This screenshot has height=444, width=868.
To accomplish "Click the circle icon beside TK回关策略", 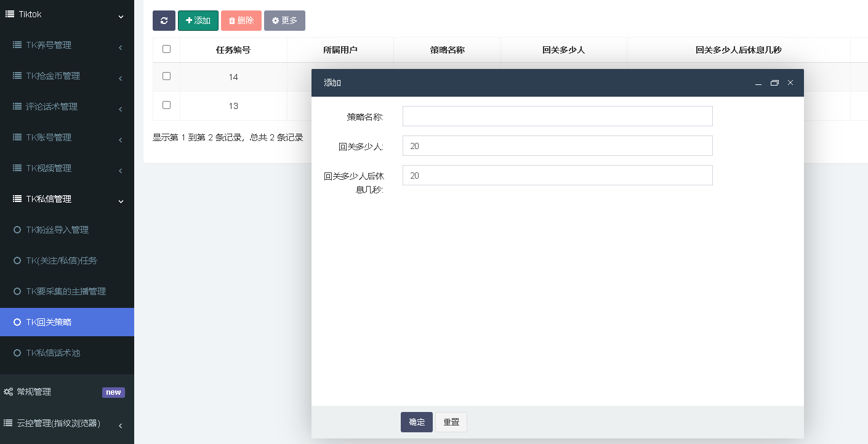I will 17,322.
